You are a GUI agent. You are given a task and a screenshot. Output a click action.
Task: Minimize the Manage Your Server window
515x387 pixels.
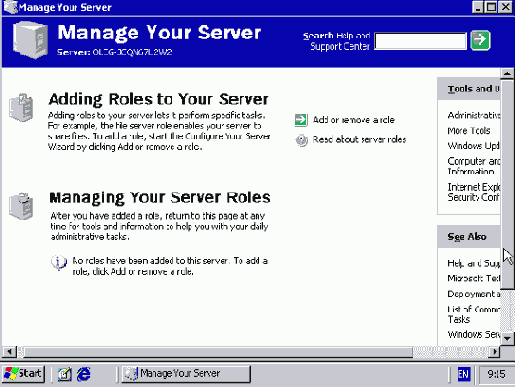478,7
